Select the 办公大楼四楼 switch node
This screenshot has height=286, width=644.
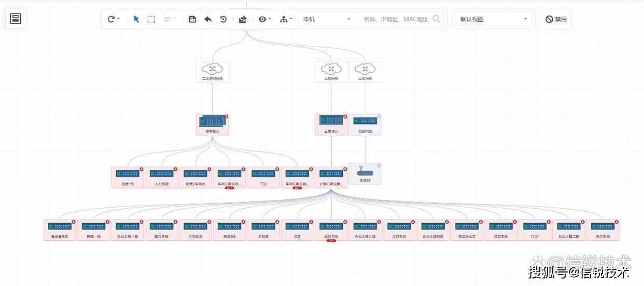433,229
